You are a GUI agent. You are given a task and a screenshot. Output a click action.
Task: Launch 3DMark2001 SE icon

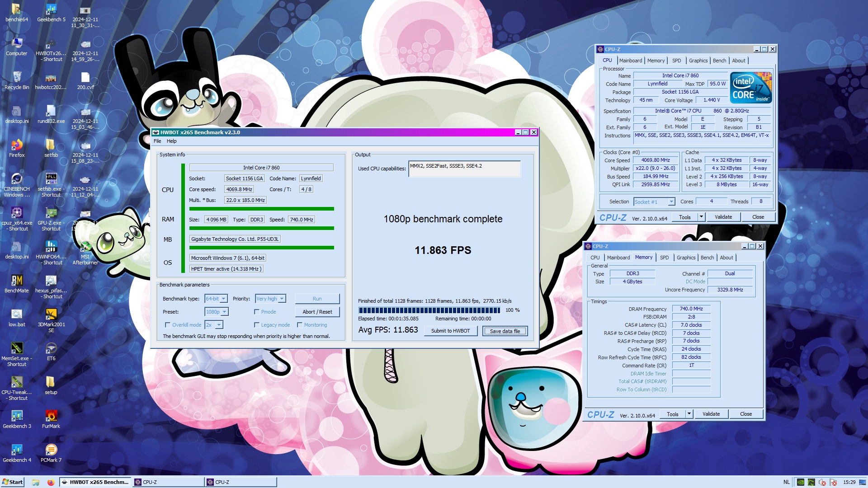point(51,320)
